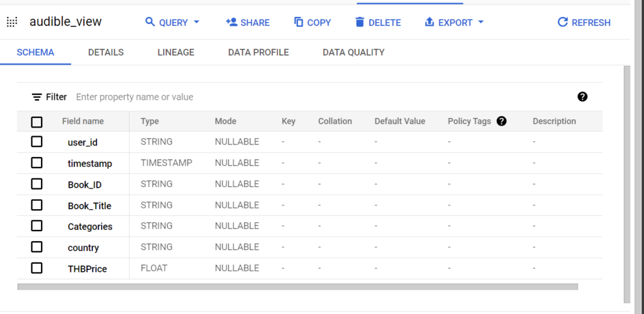Toggle the select-all header checkbox
The height and width of the screenshot is (314, 644).
click(36, 122)
